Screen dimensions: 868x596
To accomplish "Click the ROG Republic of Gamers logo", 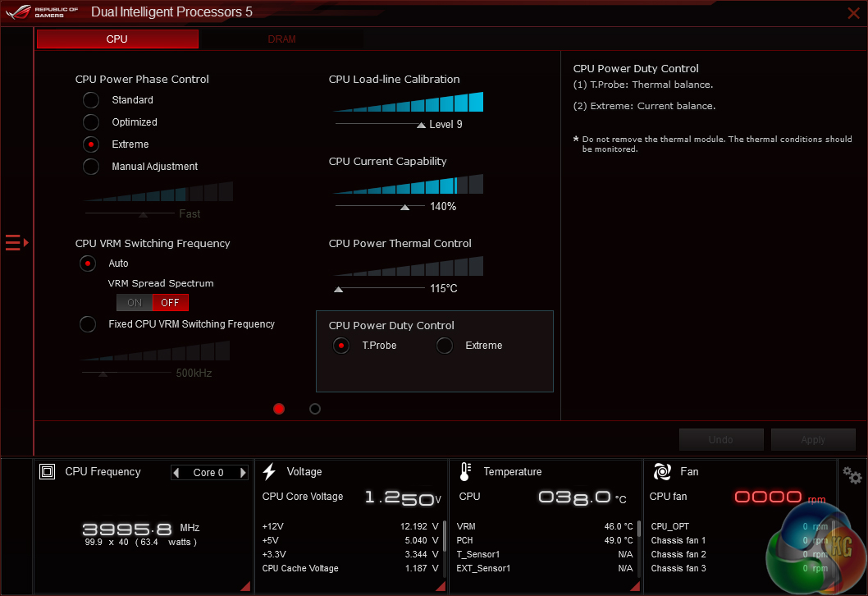I will tap(42, 11).
